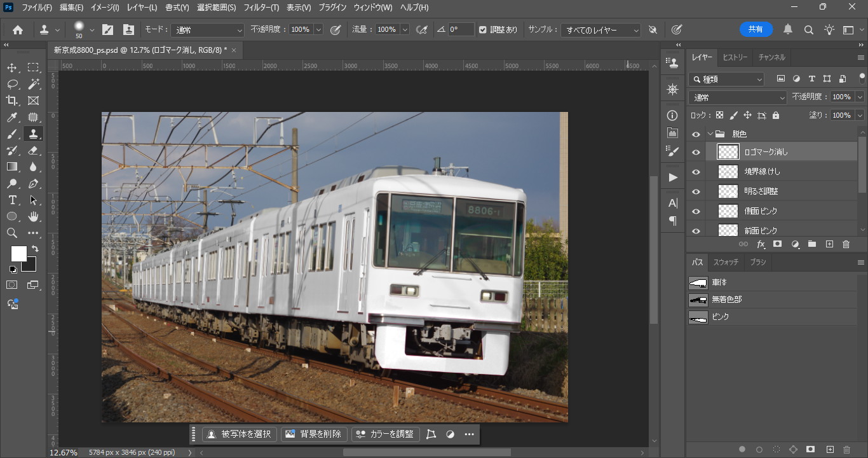Open the モード blend mode dropdown
868x458 pixels.
coord(208,30)
